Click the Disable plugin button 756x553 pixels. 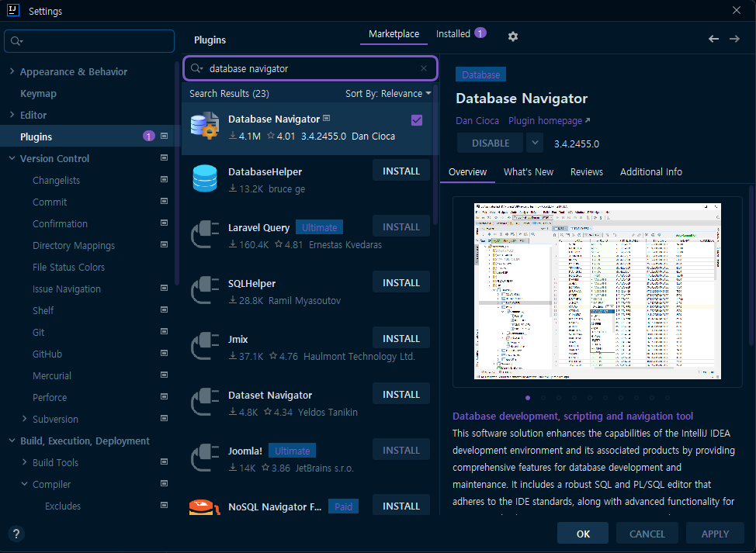pos(491,143)
